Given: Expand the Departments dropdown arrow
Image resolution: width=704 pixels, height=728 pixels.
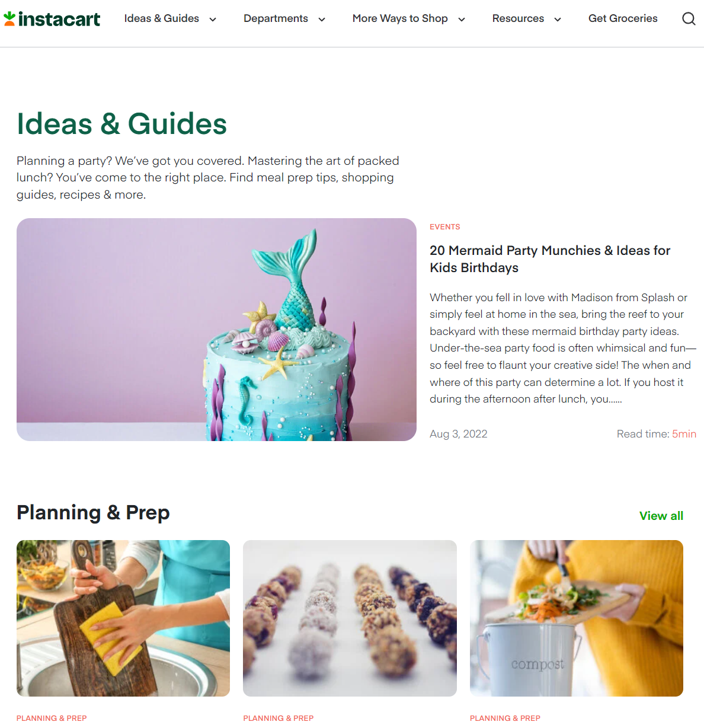Looking at the screenshot, I should pyautogui.click(x=322, y=20).
